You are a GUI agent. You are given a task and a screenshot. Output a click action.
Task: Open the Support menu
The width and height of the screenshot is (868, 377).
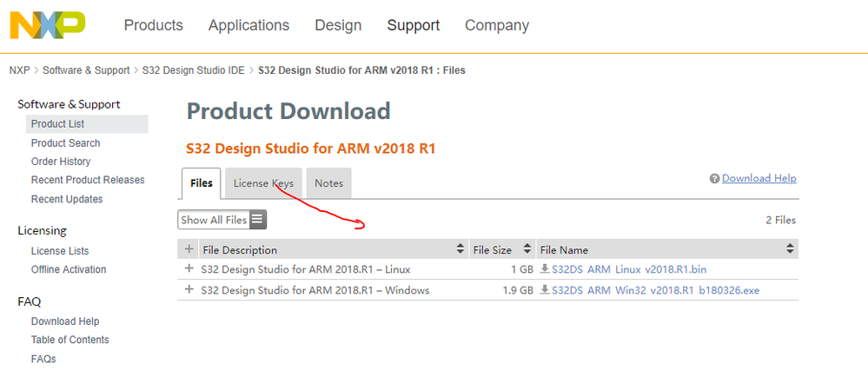coord(414,25)
